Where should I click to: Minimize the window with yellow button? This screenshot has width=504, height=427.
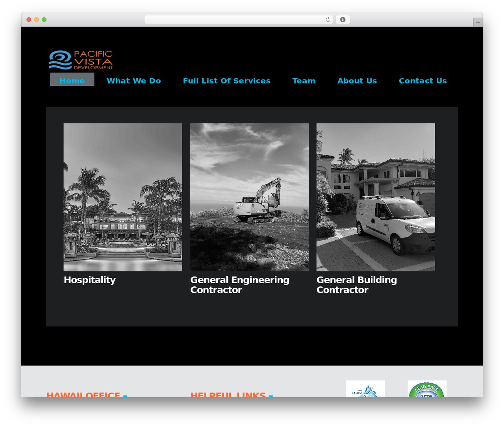[x=36, y=20]
